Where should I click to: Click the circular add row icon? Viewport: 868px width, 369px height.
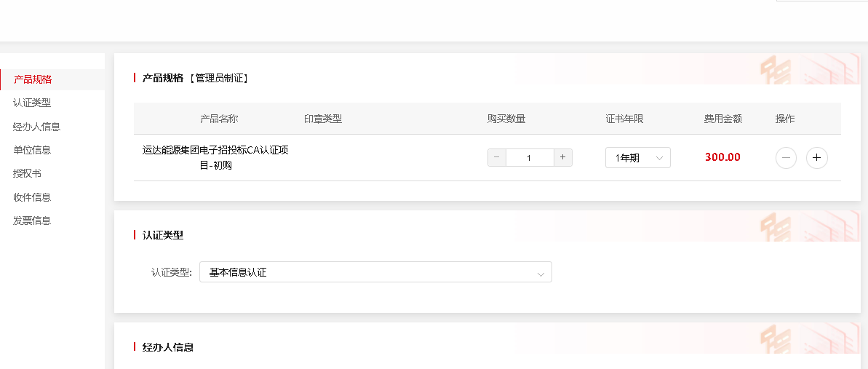click(816, 157)
